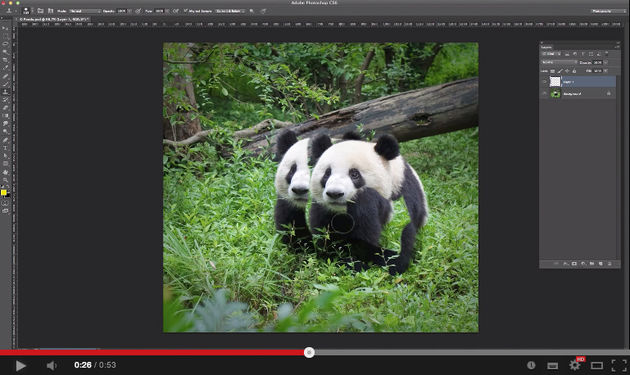Screen dimensions: 630x375
Task: Play the video
Action: click(20, 365)
